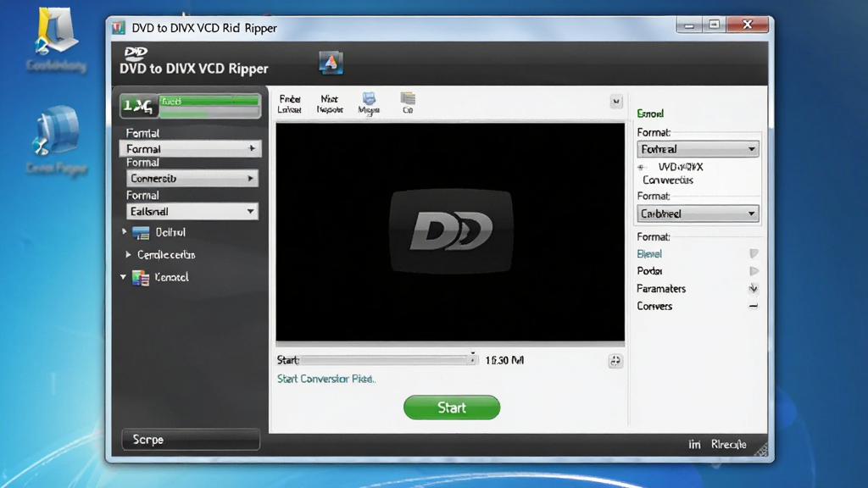The width and height of the screenshot is (868, 488).
Task: Click the Convers label
Action: point(654,307)
